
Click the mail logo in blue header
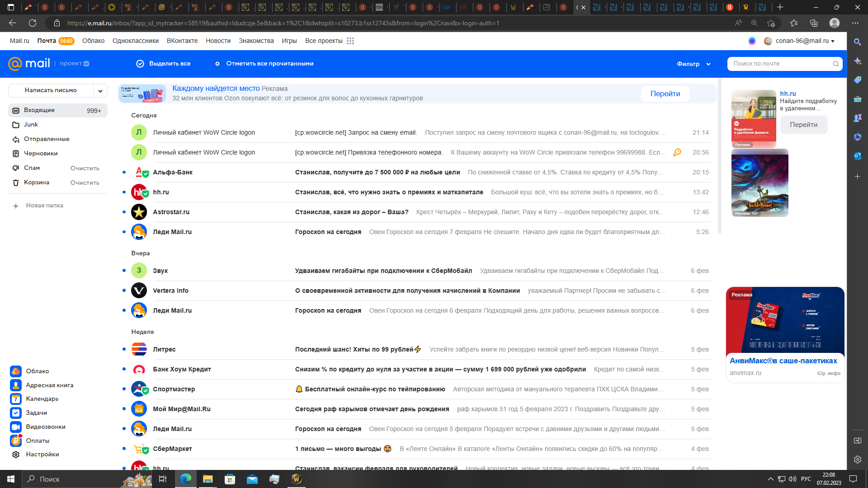click(29, 64)
